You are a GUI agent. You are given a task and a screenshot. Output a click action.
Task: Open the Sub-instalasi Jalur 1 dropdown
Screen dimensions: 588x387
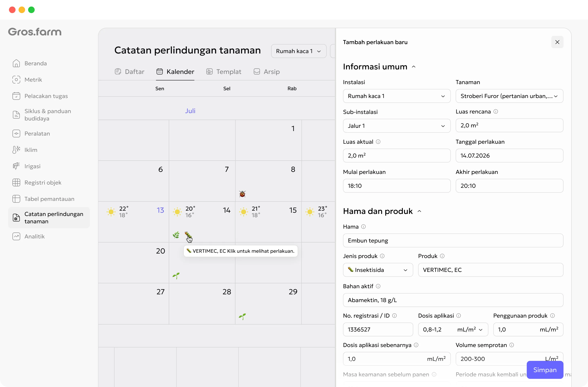[x=396, y=126]
